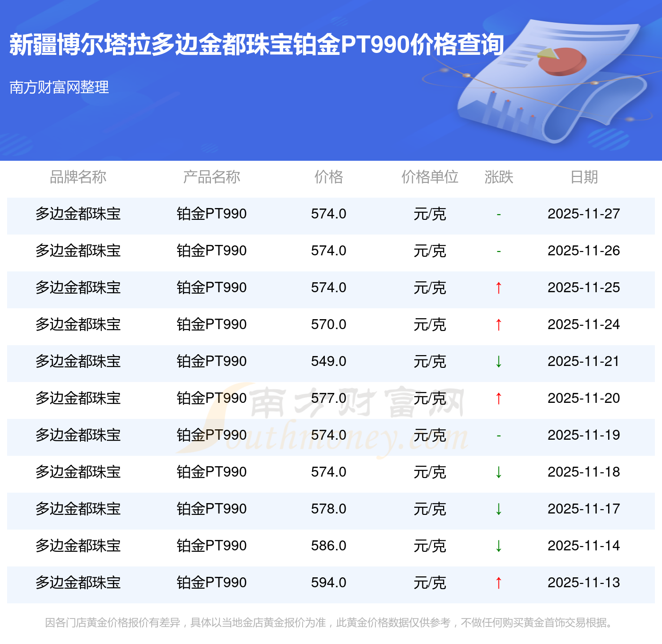Select the price 577.0
The image size is (662, 644).
pos(329,398)
